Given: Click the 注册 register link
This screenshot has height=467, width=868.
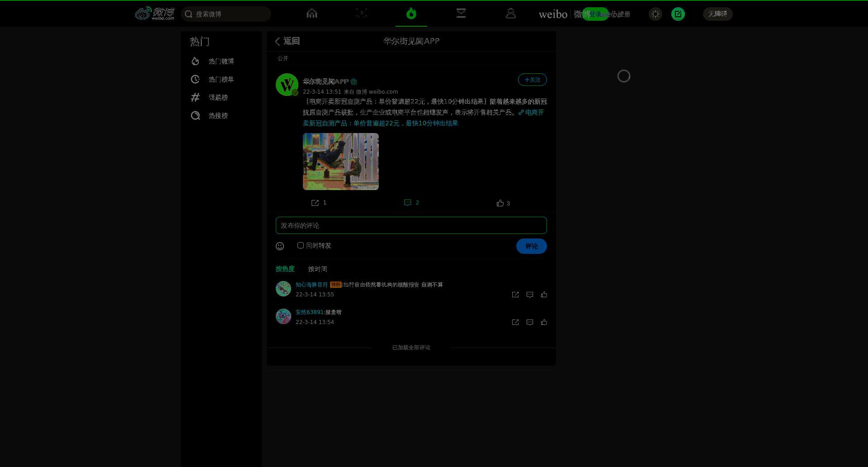Looking at the screenshot, I should click(x=624, y=14).
